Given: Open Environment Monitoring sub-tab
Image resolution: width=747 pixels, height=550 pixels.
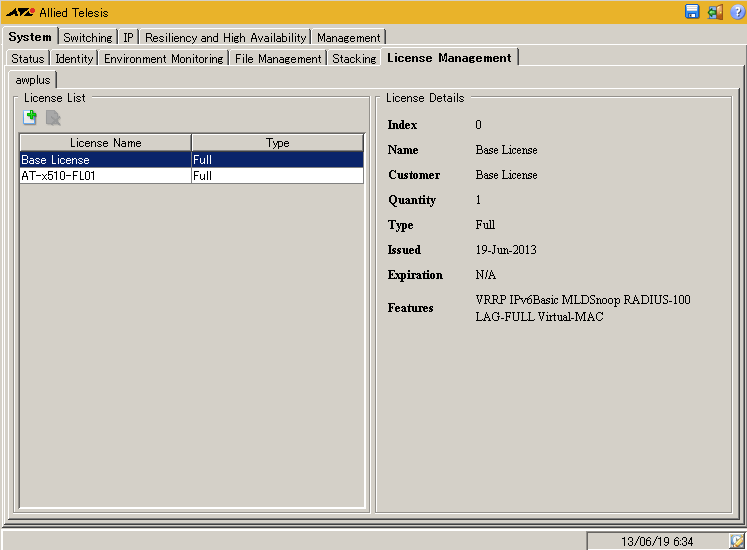Looking at the screenshot, I should (163, 58).
